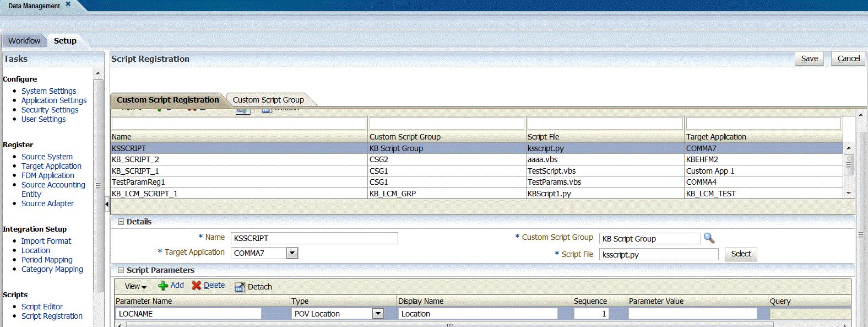868x327 pixels.
Task: Open Target Application task link
Action: click(51, 166)
